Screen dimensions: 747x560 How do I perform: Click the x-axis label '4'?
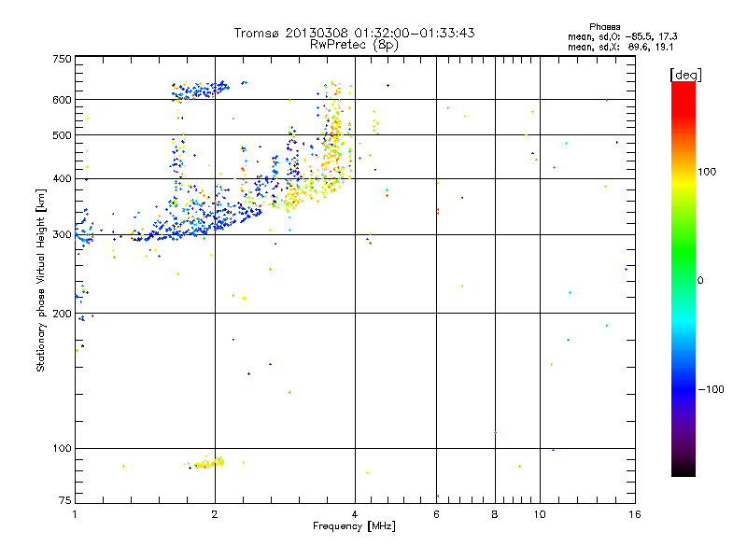pyautogui.click(x=355, y=514)
